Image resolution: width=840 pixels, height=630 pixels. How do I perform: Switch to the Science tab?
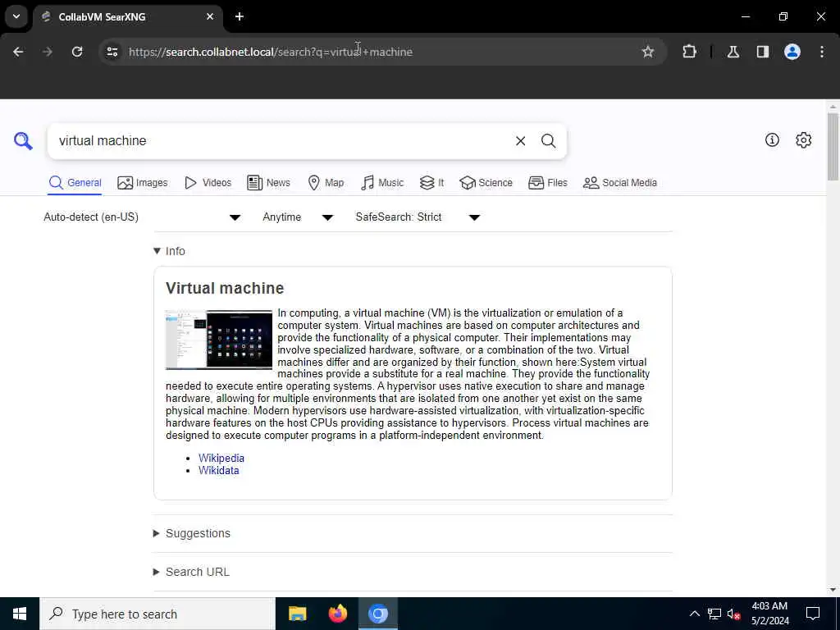486,183
